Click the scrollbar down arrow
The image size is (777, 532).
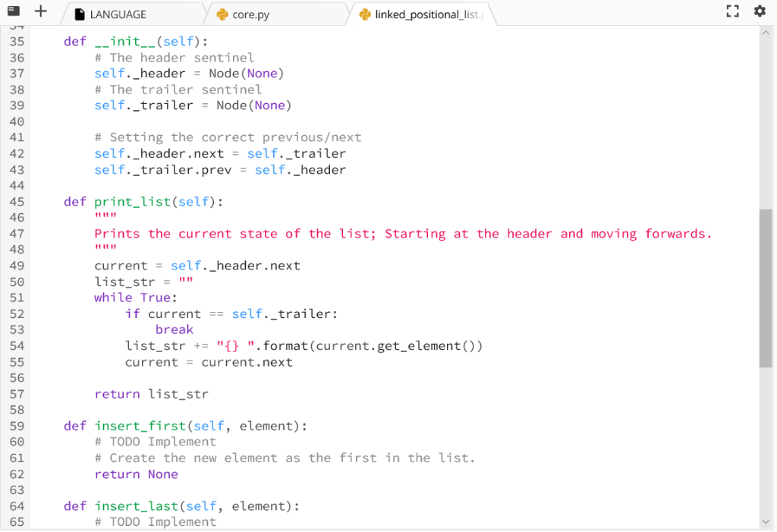[766, 521]
